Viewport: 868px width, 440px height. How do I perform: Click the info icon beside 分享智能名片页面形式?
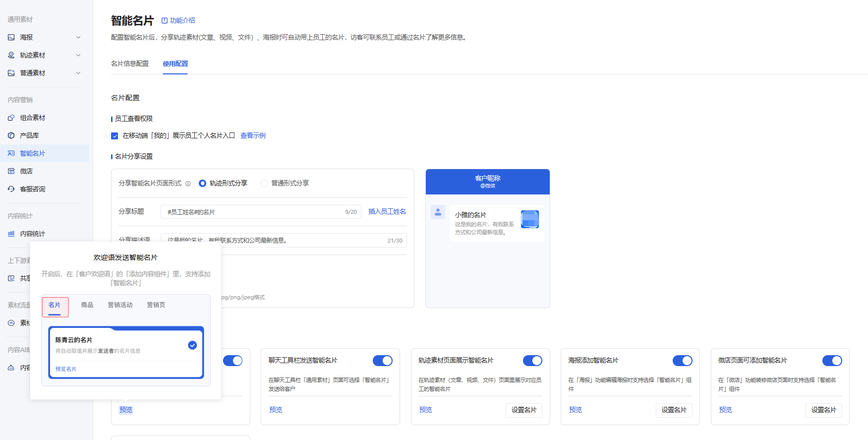(x=188, y=184)
